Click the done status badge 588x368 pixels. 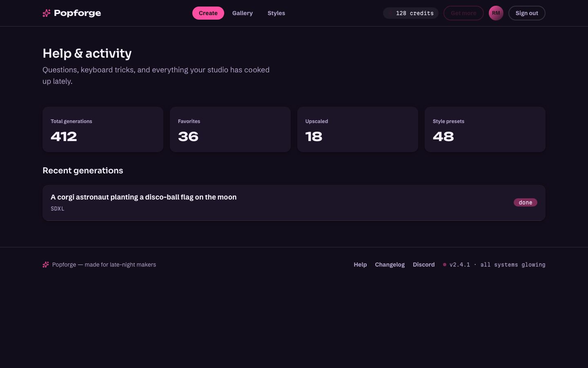526,202
